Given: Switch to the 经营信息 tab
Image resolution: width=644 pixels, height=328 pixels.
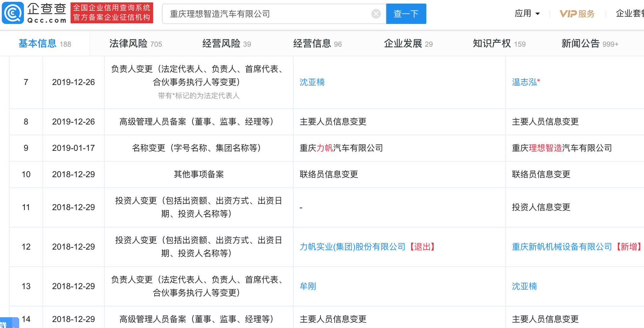Looking at the screenshot, I should (x=317, y=44).
